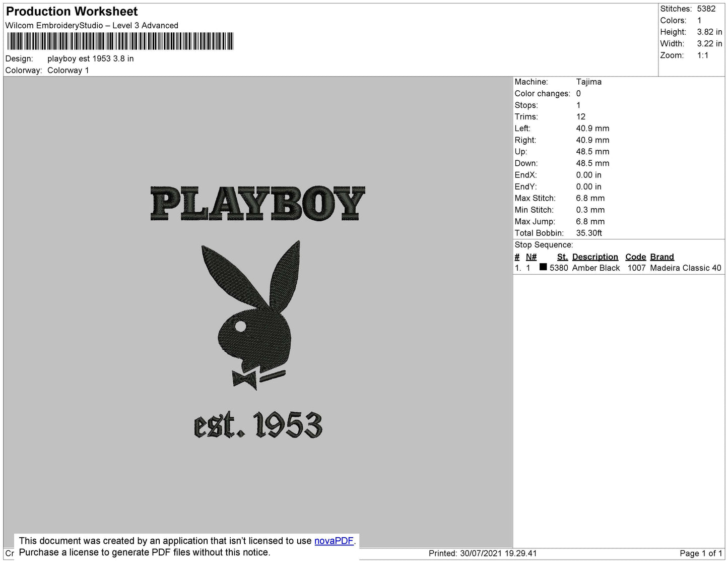Screen dimensions: 728x563
Task: Select Up value '48.5 mm'
Action: [592, 152]
